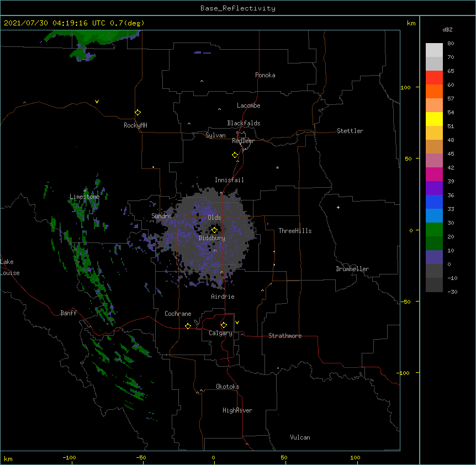This screenshot has height=465, width=476.
Task: Click the Innisfail city label
Action: [x=229, y=180]
